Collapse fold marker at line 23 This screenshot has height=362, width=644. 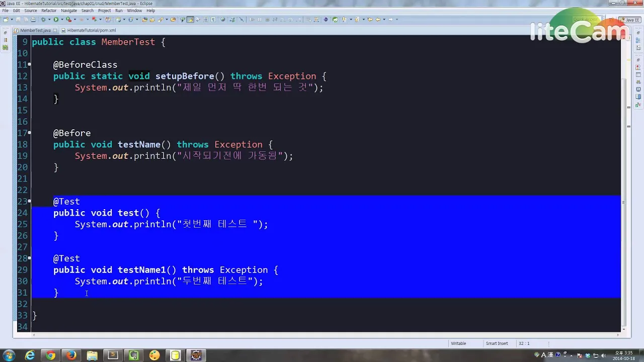[x=30, y=202]
